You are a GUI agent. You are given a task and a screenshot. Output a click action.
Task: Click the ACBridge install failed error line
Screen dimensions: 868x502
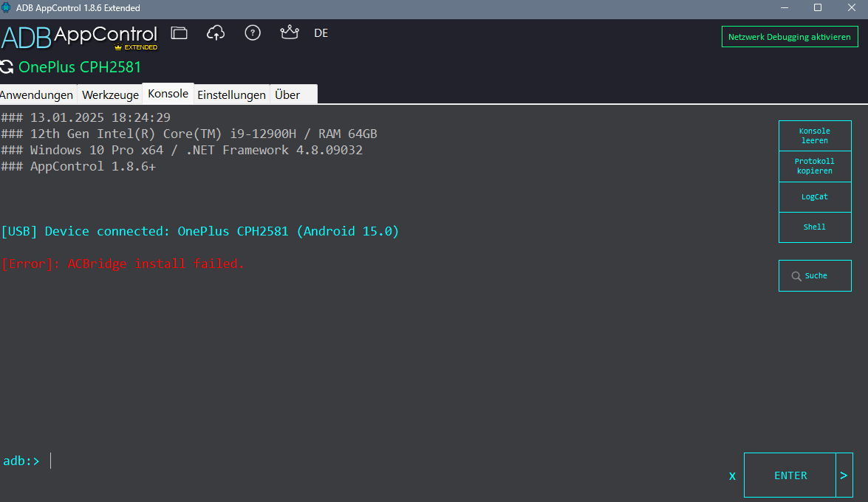coord(123,264)
